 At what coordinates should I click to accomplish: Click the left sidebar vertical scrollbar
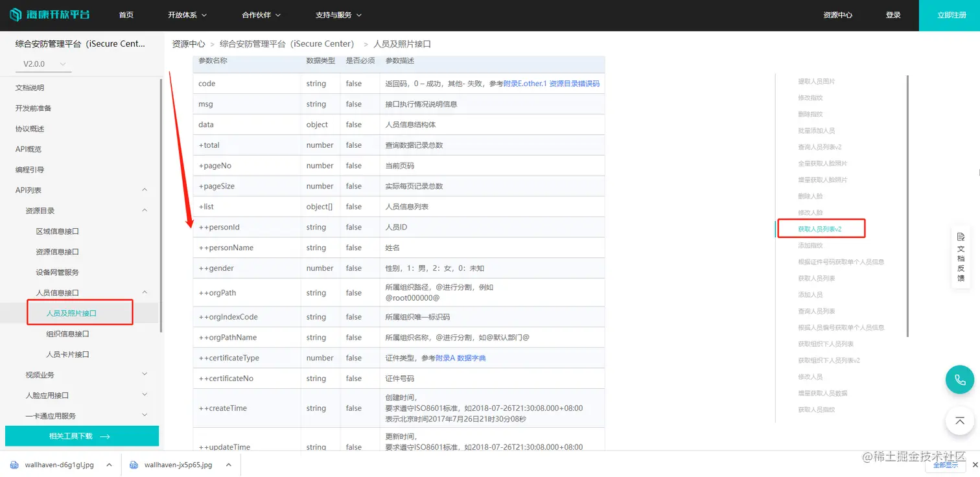click(161, 205)
